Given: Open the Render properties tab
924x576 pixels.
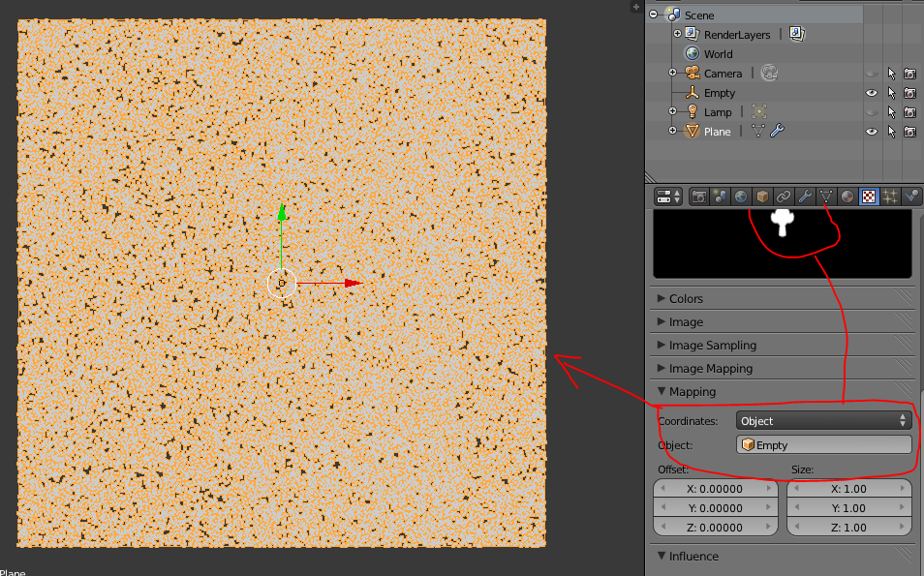Looking at the screenshot, I should point(699,197).
